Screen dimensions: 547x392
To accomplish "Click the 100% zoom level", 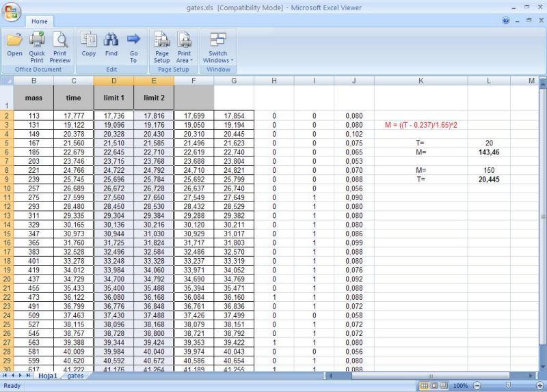I will tap(460, 386).
